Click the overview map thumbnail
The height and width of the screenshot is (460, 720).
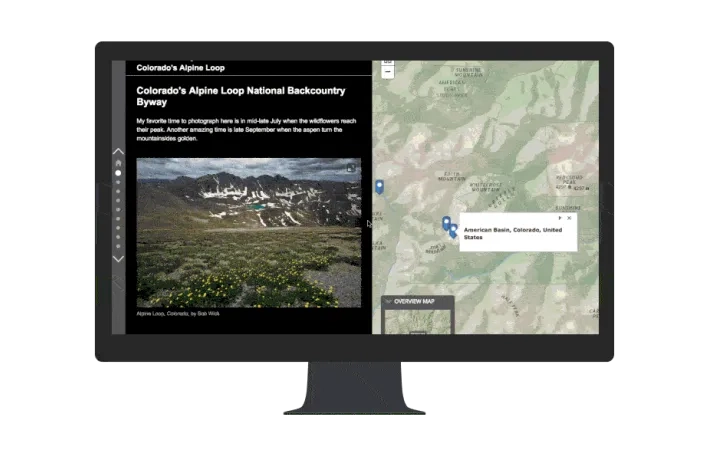point(418,322)
